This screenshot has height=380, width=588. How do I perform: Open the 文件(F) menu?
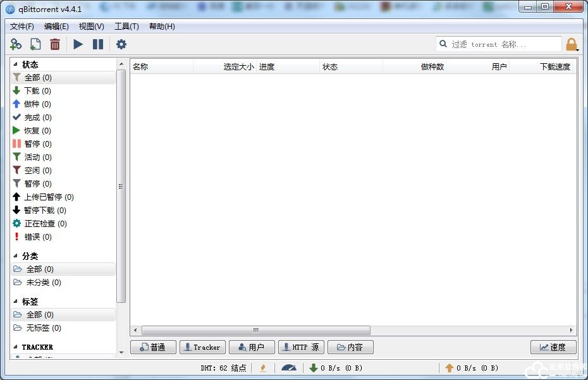[x=21, y=27]
